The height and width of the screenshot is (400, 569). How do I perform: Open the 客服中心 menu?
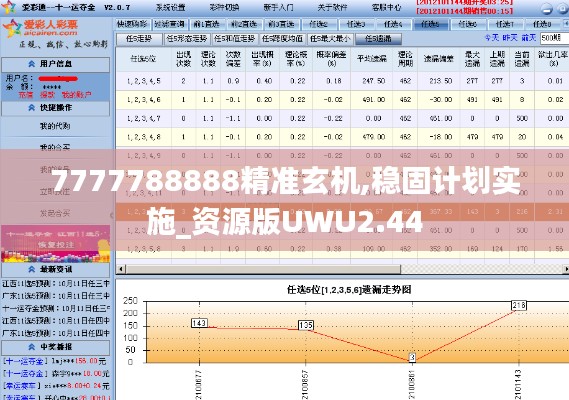point(386,7)
